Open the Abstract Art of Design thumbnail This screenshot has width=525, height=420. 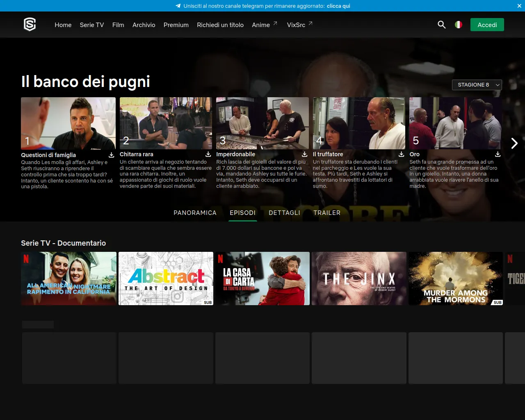point(166,278)
